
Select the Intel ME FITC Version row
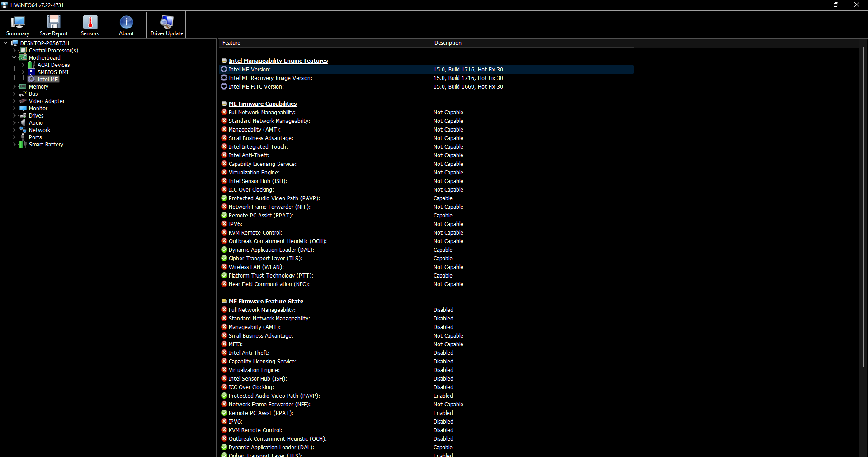427,86
